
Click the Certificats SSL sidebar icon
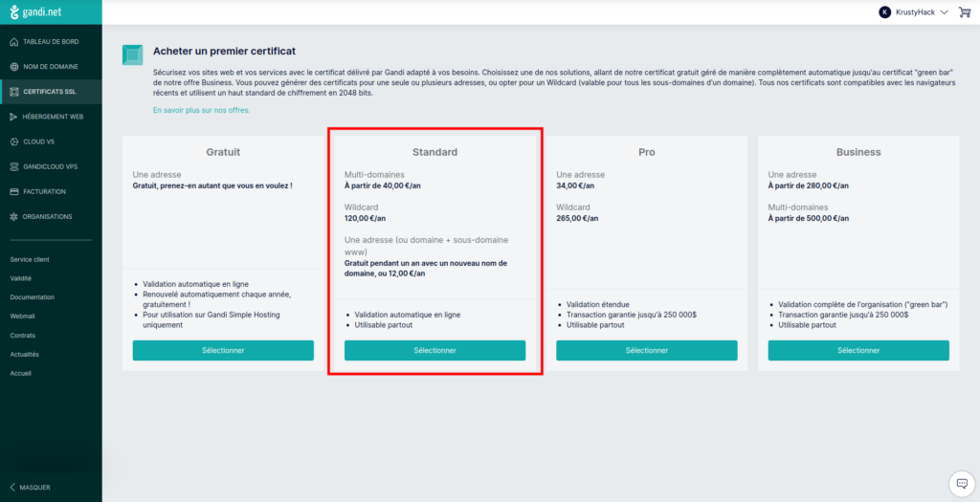click(14, 92)
